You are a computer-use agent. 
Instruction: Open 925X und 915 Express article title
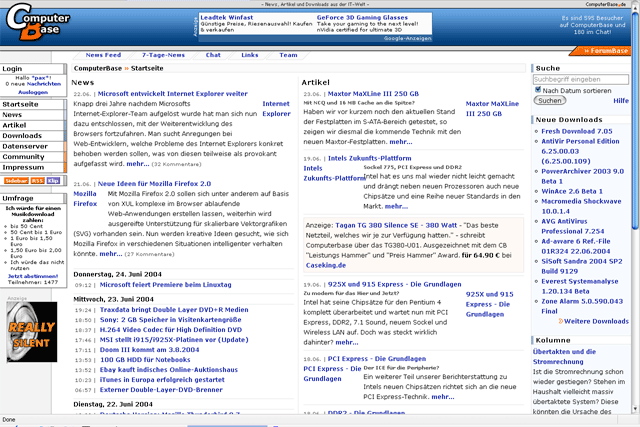[x=394, y=284]
